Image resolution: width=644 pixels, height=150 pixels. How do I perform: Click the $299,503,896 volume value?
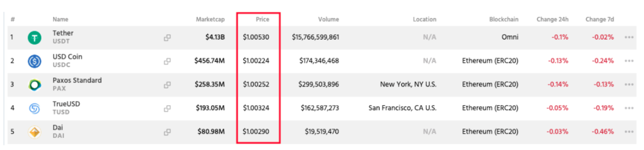319,84
